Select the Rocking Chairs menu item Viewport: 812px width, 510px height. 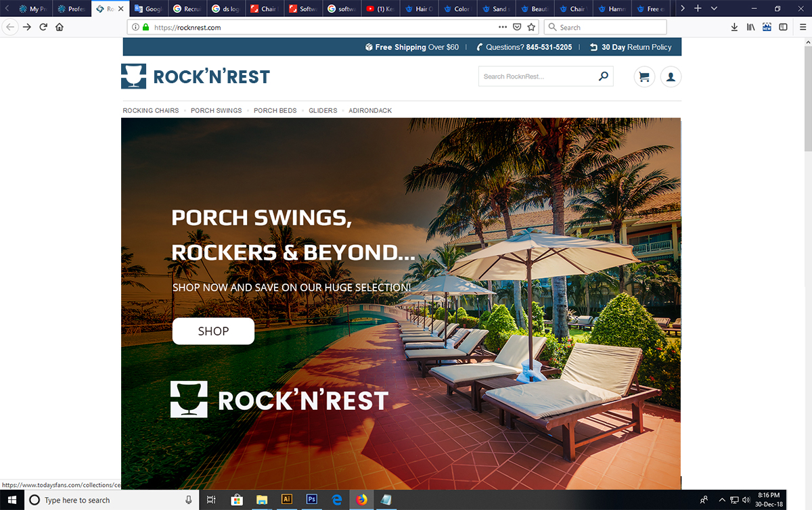coord(151,110)
